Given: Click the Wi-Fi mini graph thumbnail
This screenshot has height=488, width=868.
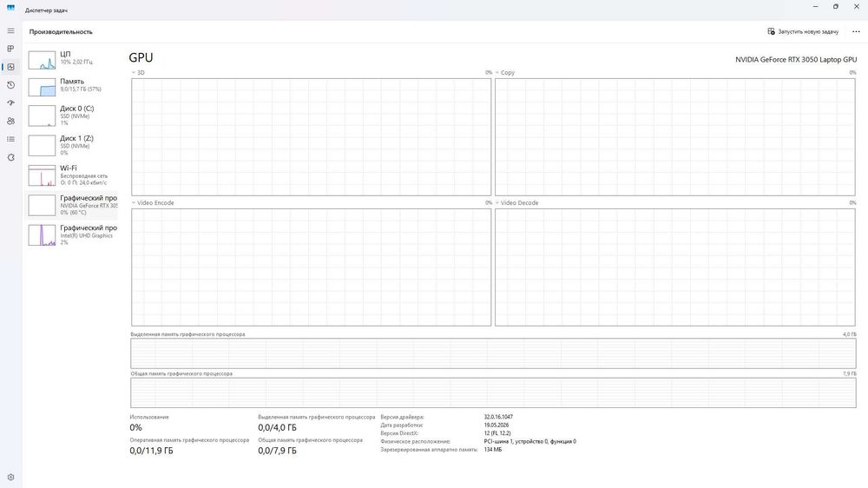Looking at the screenshot, I should [42, 175].
